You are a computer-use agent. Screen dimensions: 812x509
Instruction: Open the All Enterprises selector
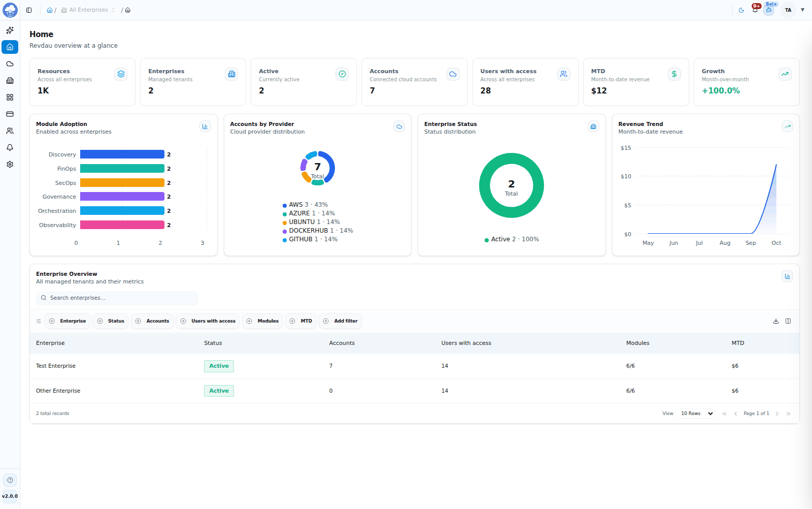point(88,10)
